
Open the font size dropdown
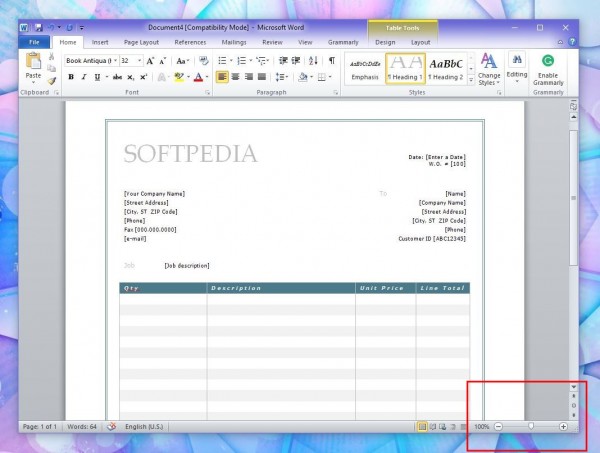[140, 61]
